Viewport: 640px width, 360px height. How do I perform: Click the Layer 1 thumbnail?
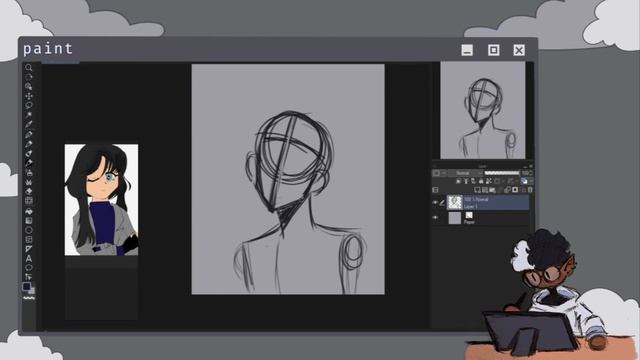[x=455, y=202]
